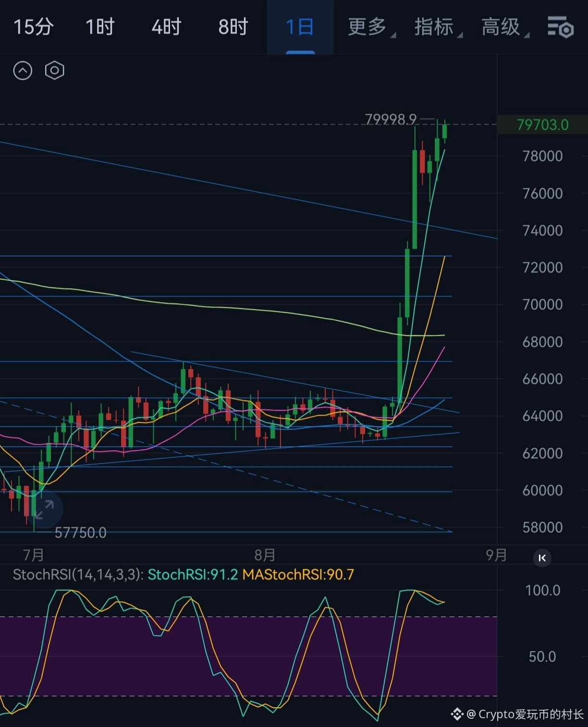Select the 4时 timeframe tab
Screen dimensions: 588x727
point(166,26)
